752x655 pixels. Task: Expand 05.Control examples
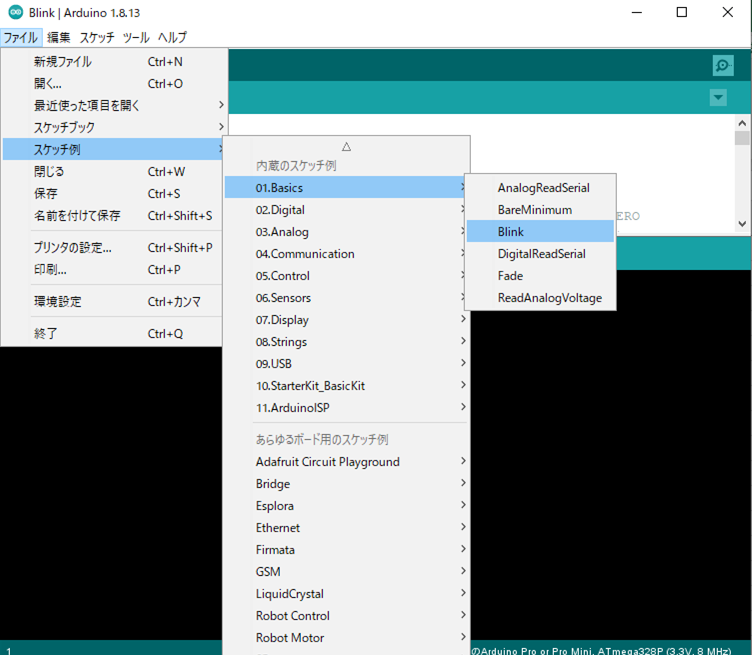pyautogui.click(x=346, y=276)
